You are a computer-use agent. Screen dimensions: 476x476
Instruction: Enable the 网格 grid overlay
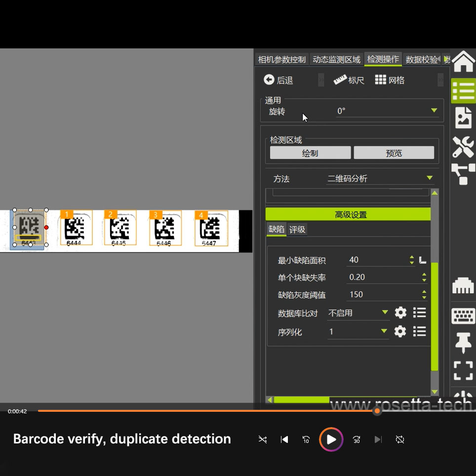(390, 79)
